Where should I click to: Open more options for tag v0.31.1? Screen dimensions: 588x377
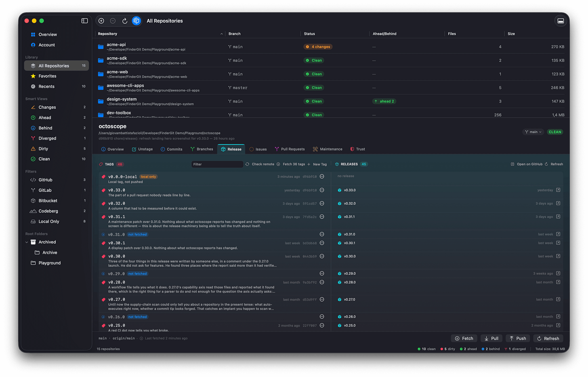pyautogui.click(x=322, y=217)
